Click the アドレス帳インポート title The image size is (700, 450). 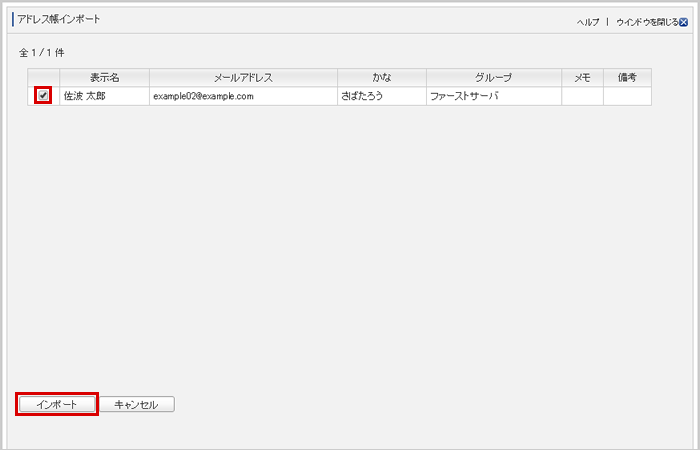pos(58,20)
